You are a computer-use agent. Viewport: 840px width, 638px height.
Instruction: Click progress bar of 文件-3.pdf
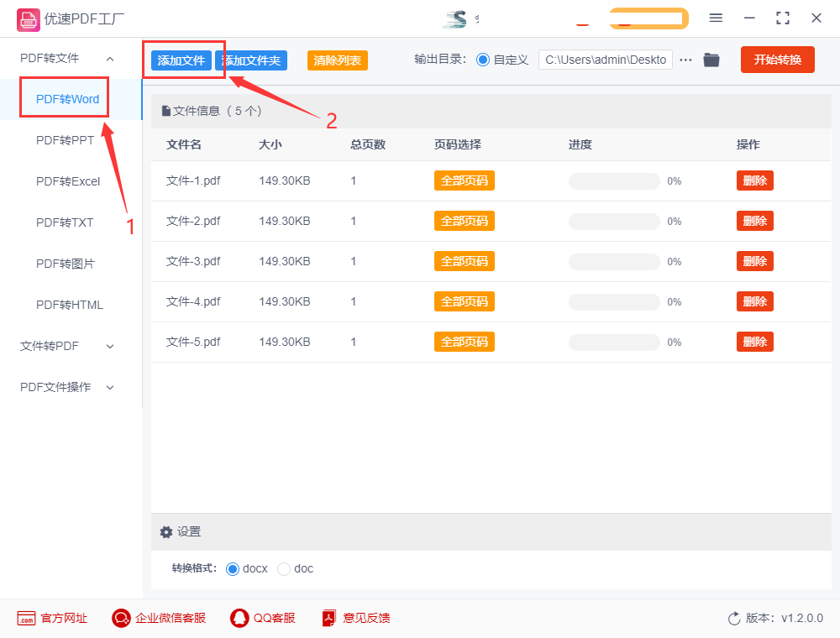(615, 262)
